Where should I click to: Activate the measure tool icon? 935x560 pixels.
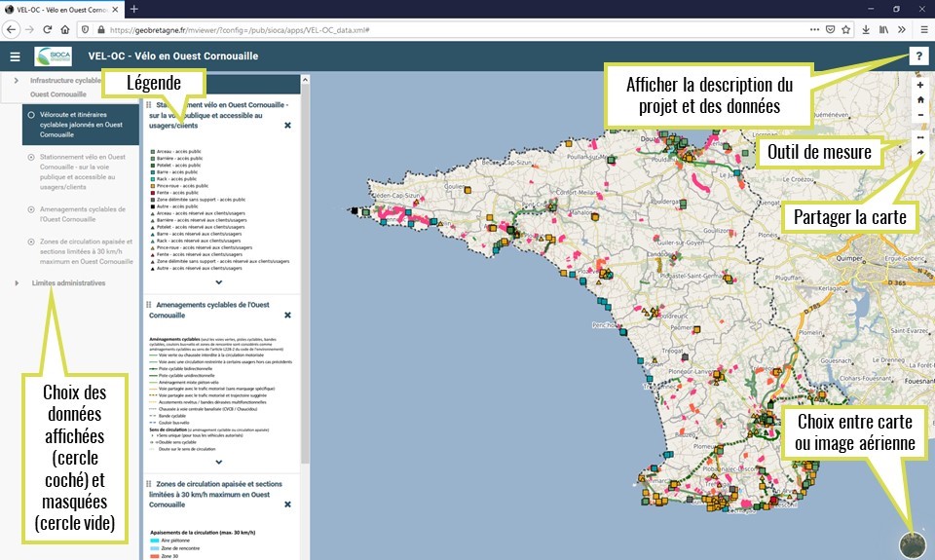(920, 137)
